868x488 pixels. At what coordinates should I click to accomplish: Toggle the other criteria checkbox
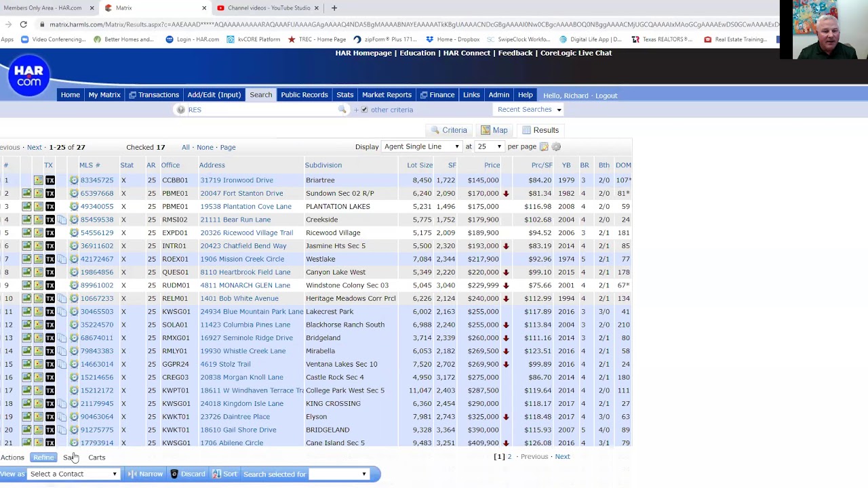(364, 110)
